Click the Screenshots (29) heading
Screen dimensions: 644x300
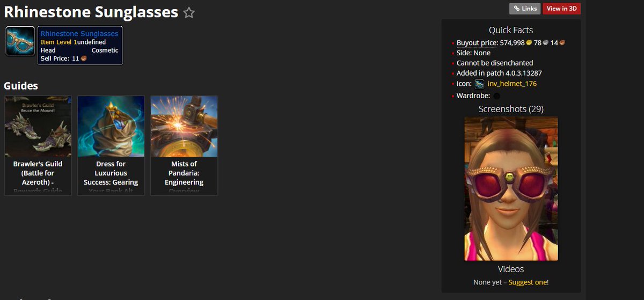(511, 109)
